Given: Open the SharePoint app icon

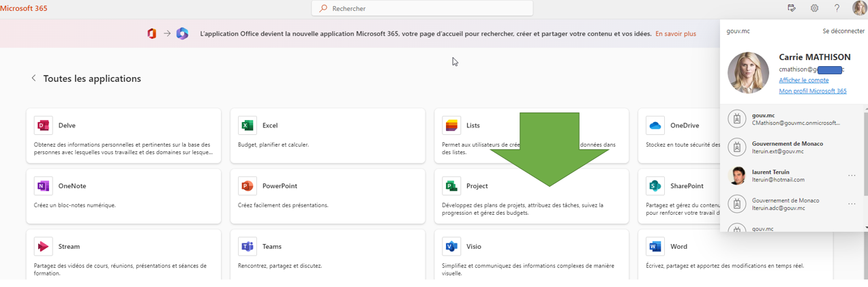Looking at the screenshot, I should (655, 186).
